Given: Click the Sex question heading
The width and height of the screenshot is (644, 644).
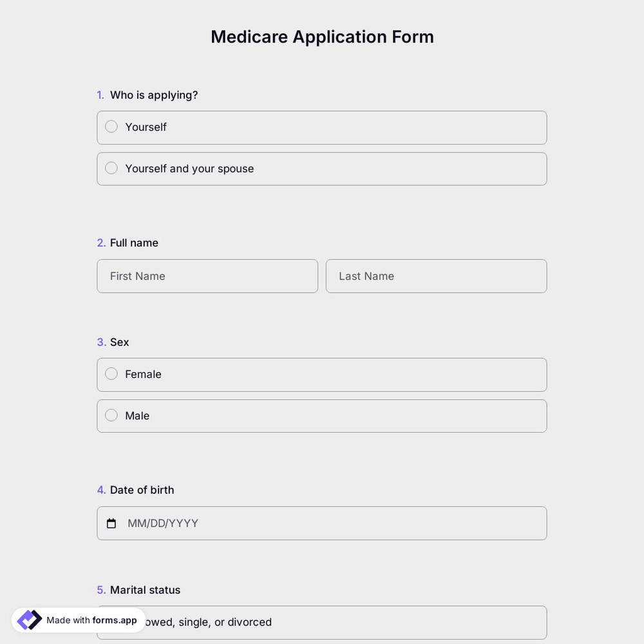Looking at the screenshot, I should (x=119, y=342).
